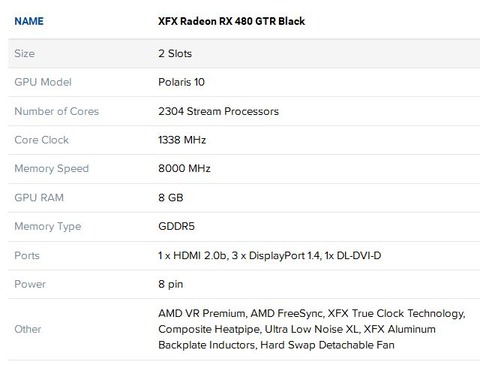The height and width of the screenshot is (365, 480).
Task: Click the Ports row label
Action: click(x=27, y=255)
